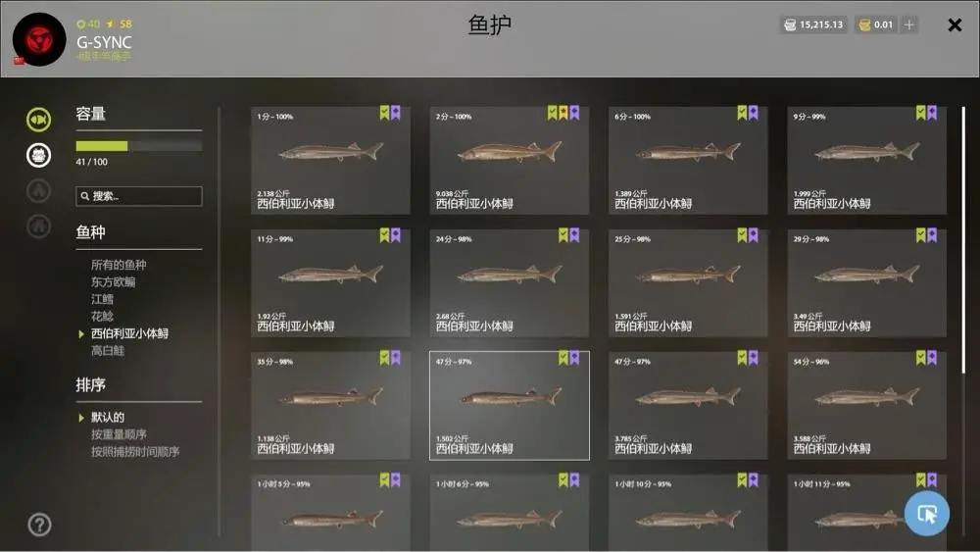Sort by weight 按重量顺序
Screen dimensions: 980x552
[119, 433]
